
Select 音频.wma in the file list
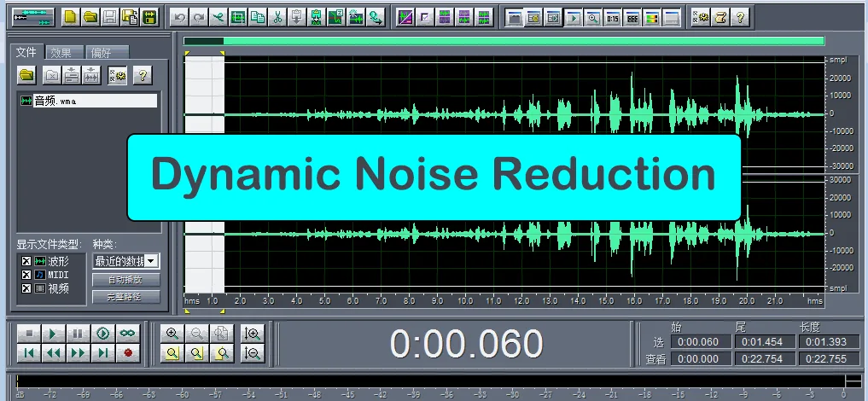(85, 102)
